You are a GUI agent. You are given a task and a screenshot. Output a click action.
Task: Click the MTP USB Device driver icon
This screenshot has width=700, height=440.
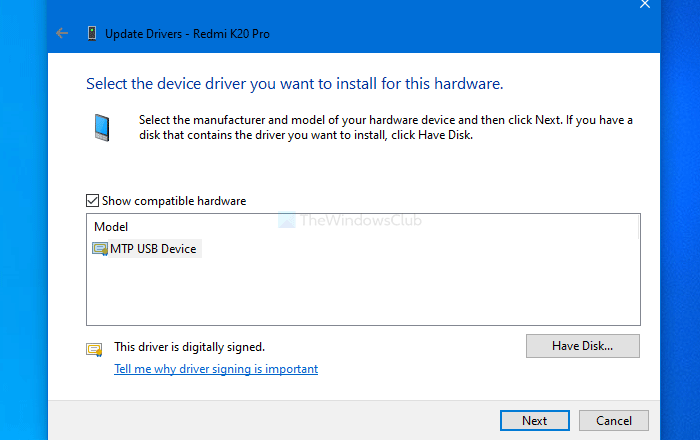[x=100, y=248]
